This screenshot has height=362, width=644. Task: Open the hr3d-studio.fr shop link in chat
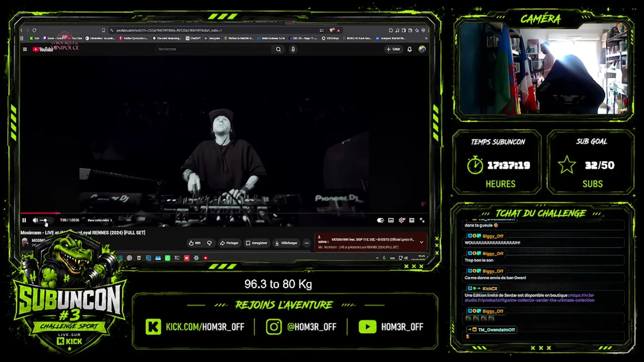click(x=529, y=298)
